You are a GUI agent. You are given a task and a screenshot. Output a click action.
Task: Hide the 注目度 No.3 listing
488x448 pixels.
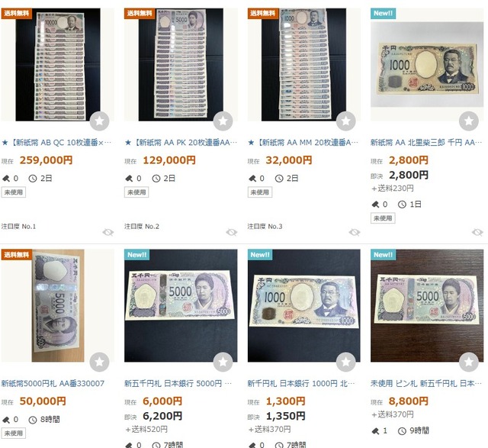pyautogui.click(x=355, y=232)
